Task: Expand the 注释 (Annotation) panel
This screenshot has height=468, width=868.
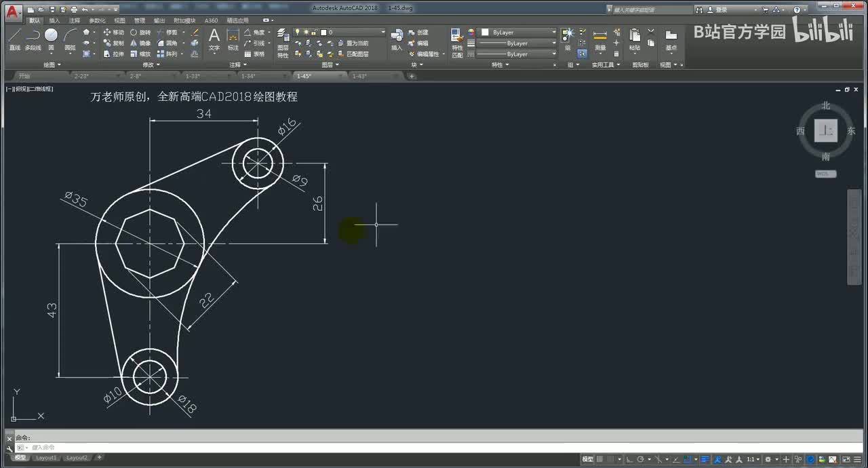Action: (237, 65)
